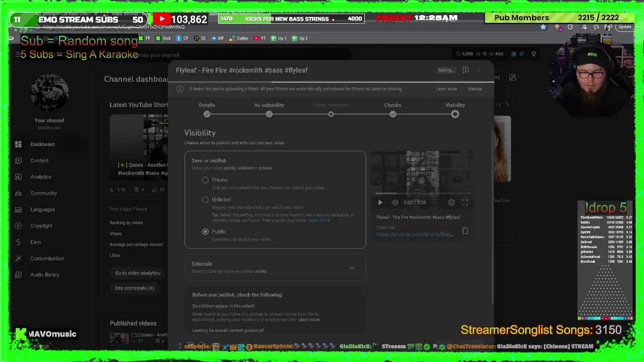Click the bookmark star in address bar
Viewport: 644px width, 362px height.
point(543,27)
